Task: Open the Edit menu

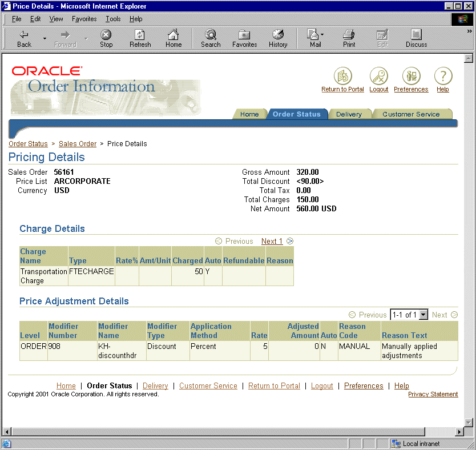Action: (35, 19)
